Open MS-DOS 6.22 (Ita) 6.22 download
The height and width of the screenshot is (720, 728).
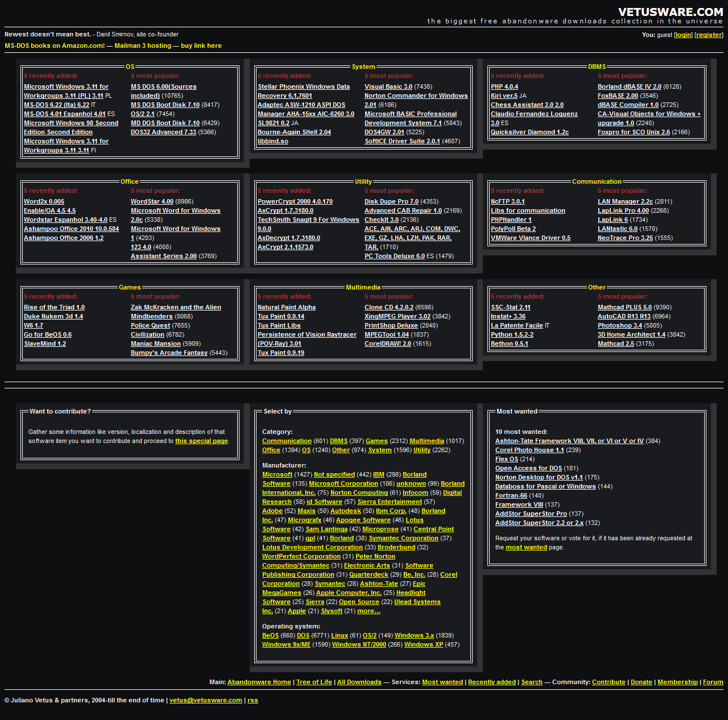click(x=56, y=105)
